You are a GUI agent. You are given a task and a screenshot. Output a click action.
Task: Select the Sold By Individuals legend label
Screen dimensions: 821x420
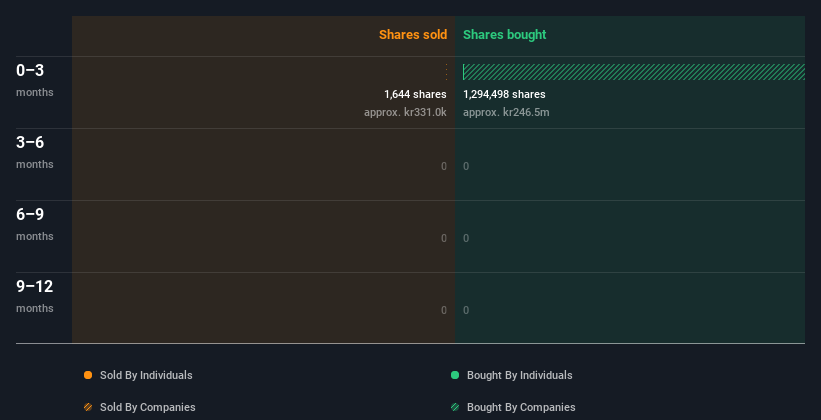click(146, 375)
